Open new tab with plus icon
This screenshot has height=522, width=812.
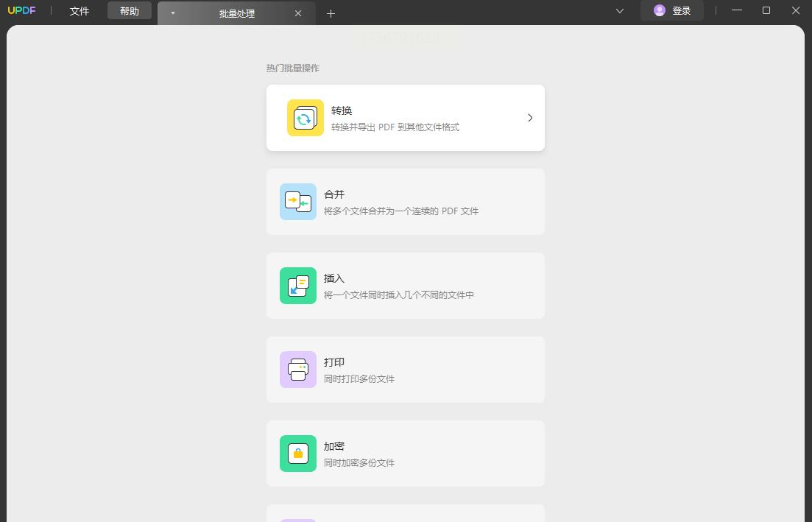pos(331,13)
